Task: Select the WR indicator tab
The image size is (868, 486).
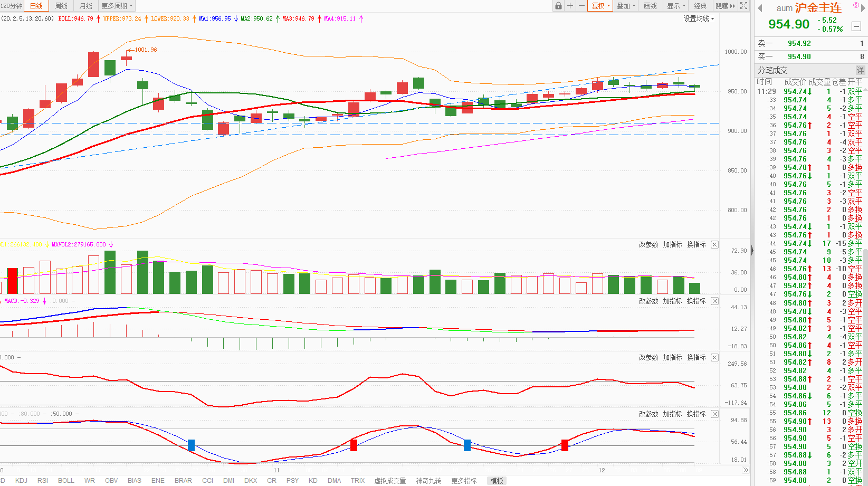Action: coord(90,481)
